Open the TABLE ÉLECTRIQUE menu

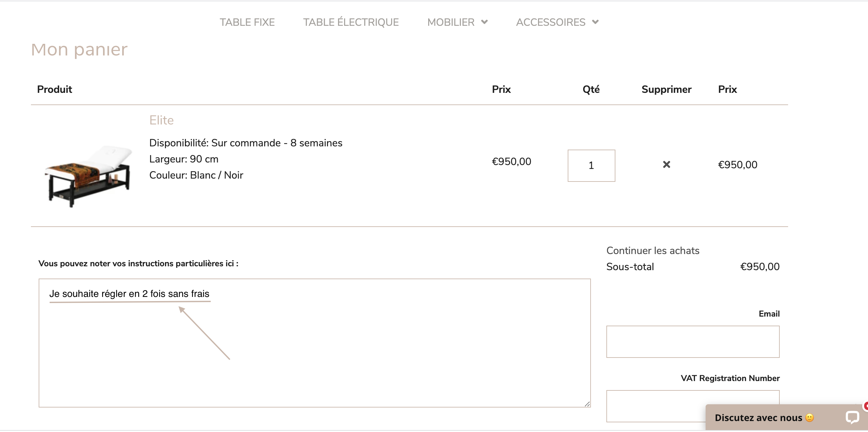[x=351, y=22]
